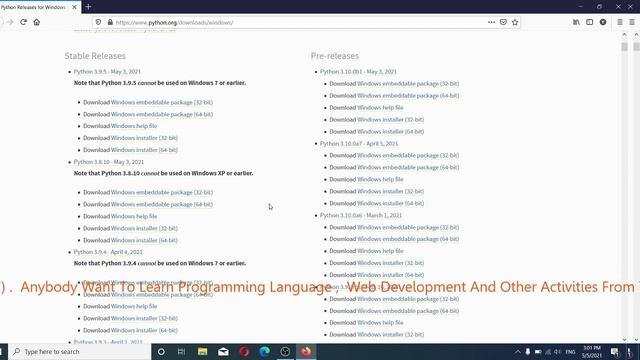Open the Library icon in Firefox toolbar
The image size is (640, 360).
(x=576, y=22)
